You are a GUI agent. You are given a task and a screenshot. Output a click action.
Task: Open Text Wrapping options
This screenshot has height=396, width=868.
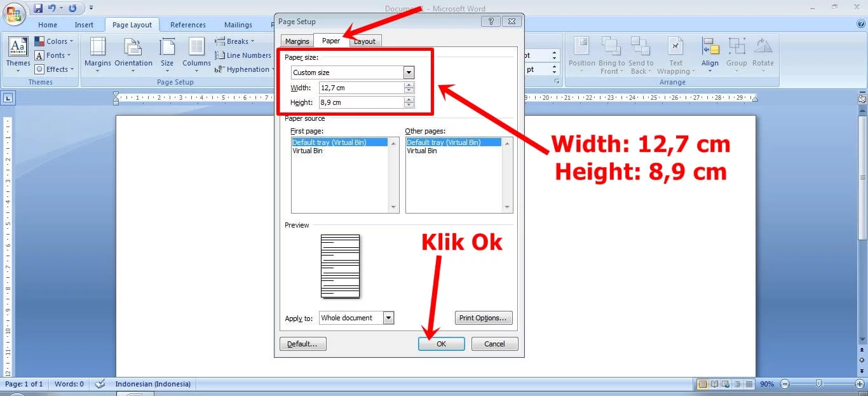675,55
